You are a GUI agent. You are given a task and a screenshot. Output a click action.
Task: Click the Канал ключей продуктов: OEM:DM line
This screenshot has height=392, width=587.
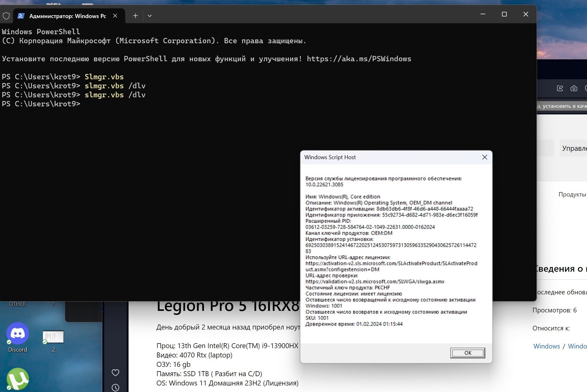point(349,233)
